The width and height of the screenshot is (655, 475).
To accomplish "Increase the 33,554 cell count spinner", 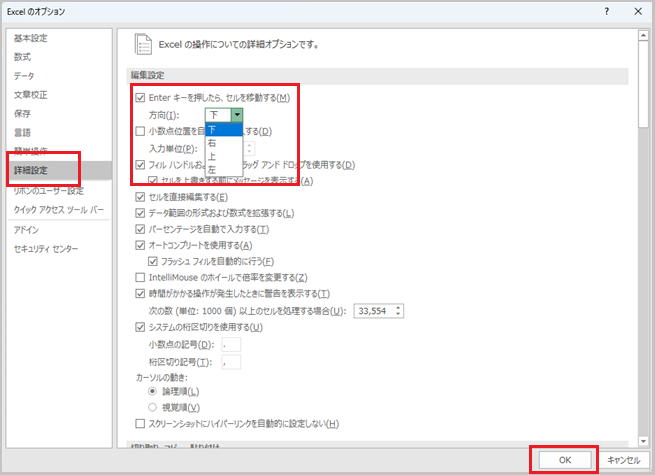I will pyautogui.click(x=399, y=308).
